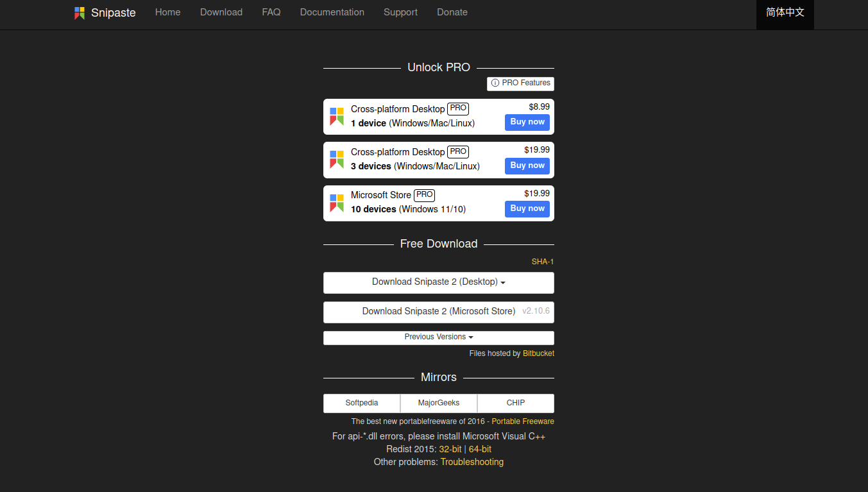
Task: Click the PRO badge in 3 devices card
Action: pyautogui.click(x=458, y=151)
